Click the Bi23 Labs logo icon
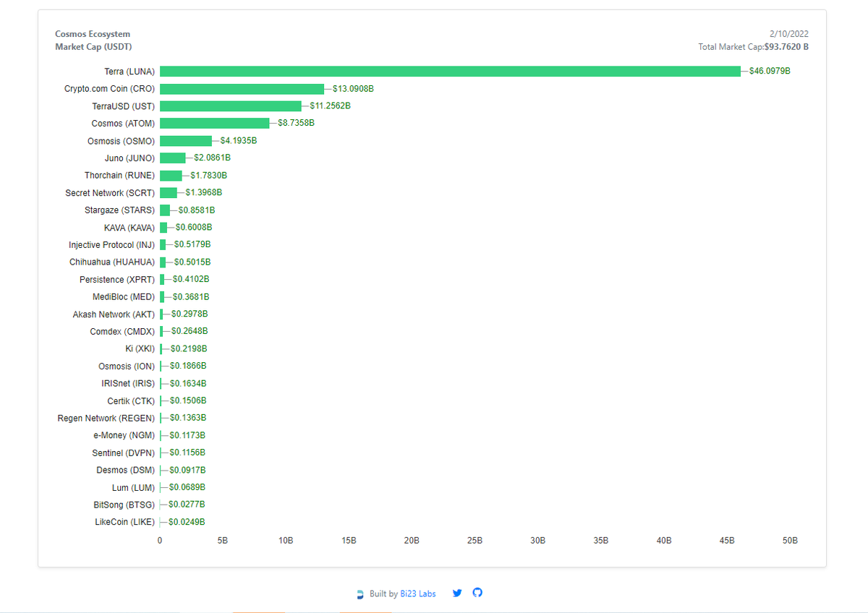Screen dimensions: 868x613 (x=360, y=594)
